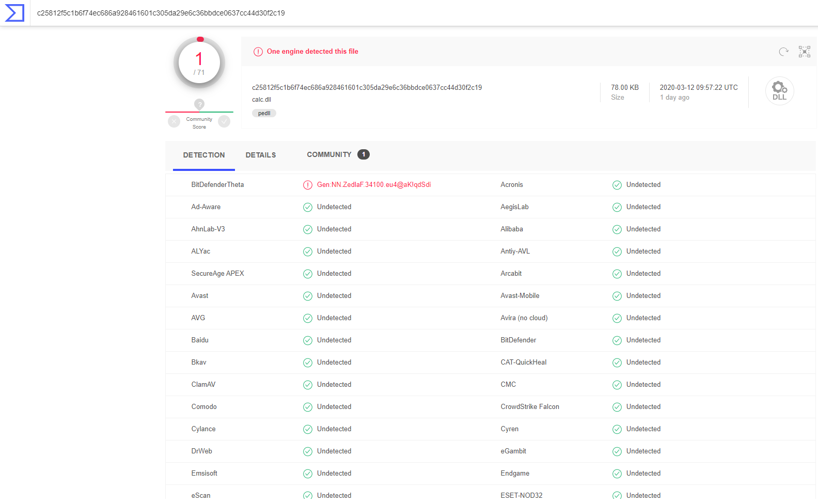Click the pedll tag
The image size is (818, 504).
click(264, 113)
